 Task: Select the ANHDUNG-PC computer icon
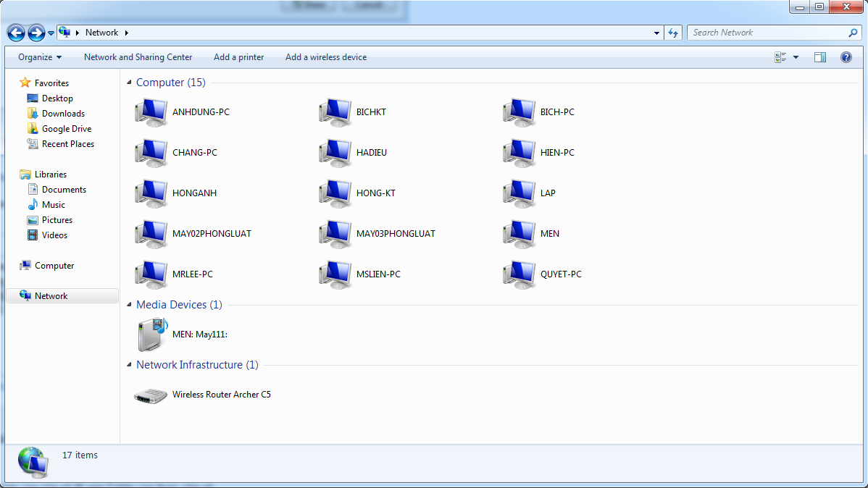[x=151, y=112]
